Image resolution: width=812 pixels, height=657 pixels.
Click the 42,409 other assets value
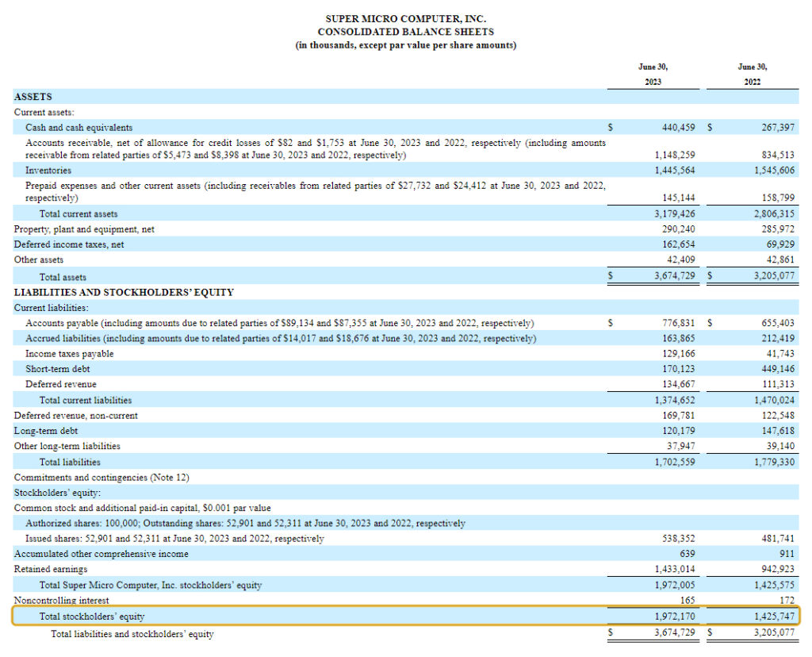pyautogui.click(x=681, y=259)
